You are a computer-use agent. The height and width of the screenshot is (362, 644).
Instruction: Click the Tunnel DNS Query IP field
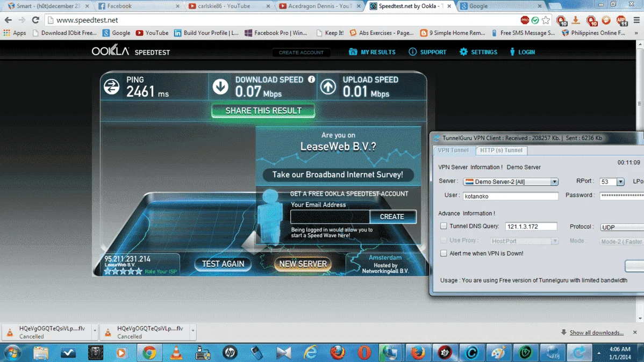(531, 227)
